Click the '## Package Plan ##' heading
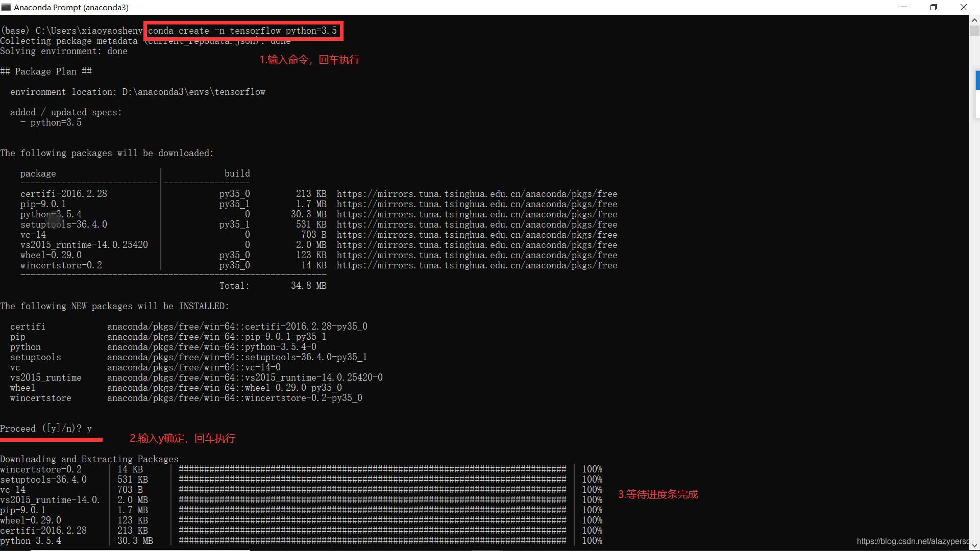 (x=46, y=71)
